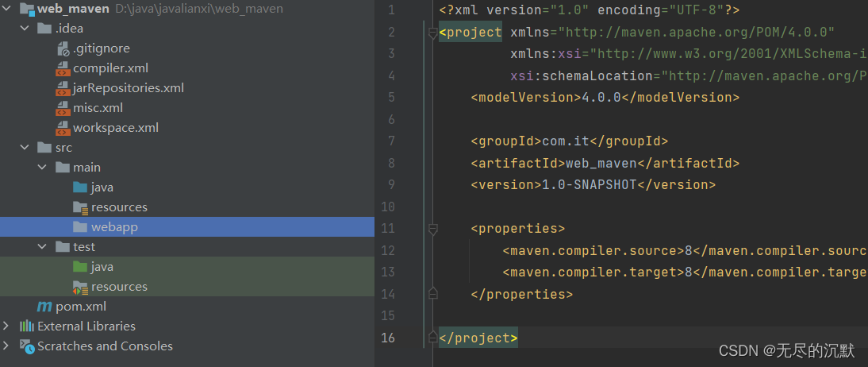This screenshot has width=868, height=367.
Task: Click the misc.xml file icon
Action: [63, 108]
